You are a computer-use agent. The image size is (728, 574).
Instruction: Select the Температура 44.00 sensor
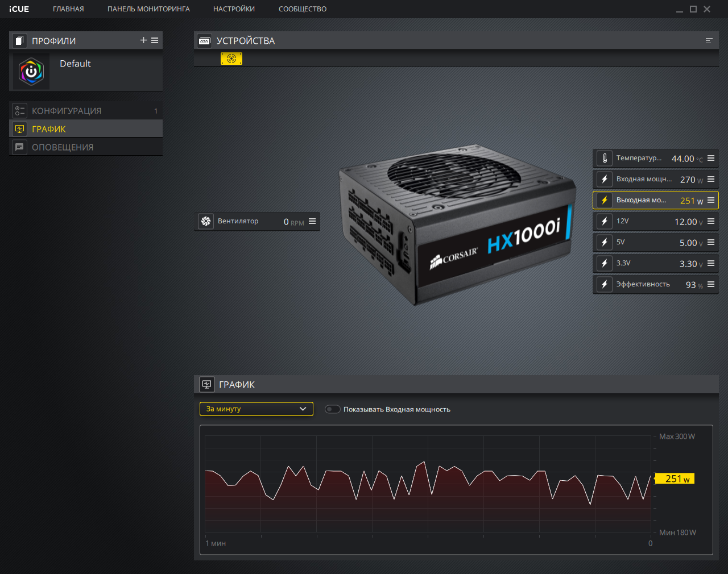[x=656, y=158]
